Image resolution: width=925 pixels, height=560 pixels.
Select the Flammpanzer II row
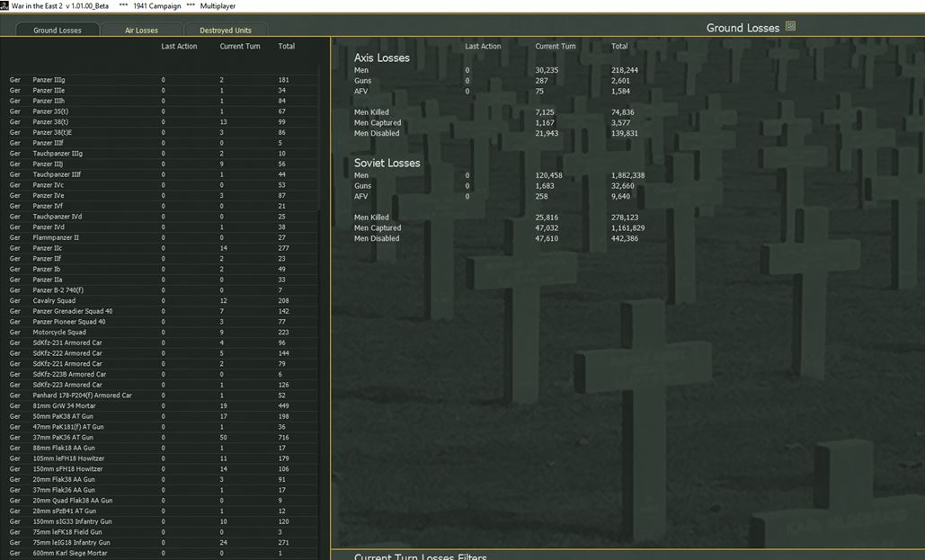tap(162, 238)
